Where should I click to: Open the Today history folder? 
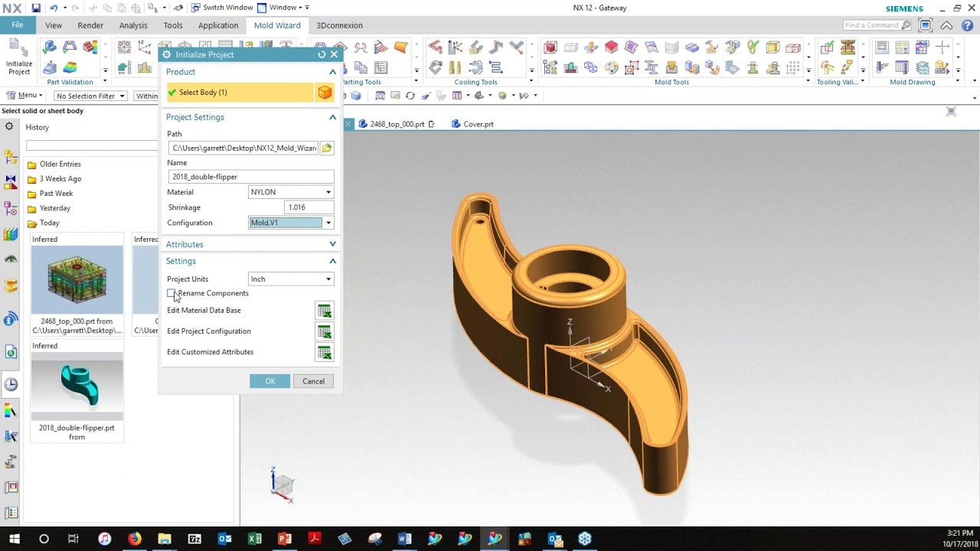point(44,223)
